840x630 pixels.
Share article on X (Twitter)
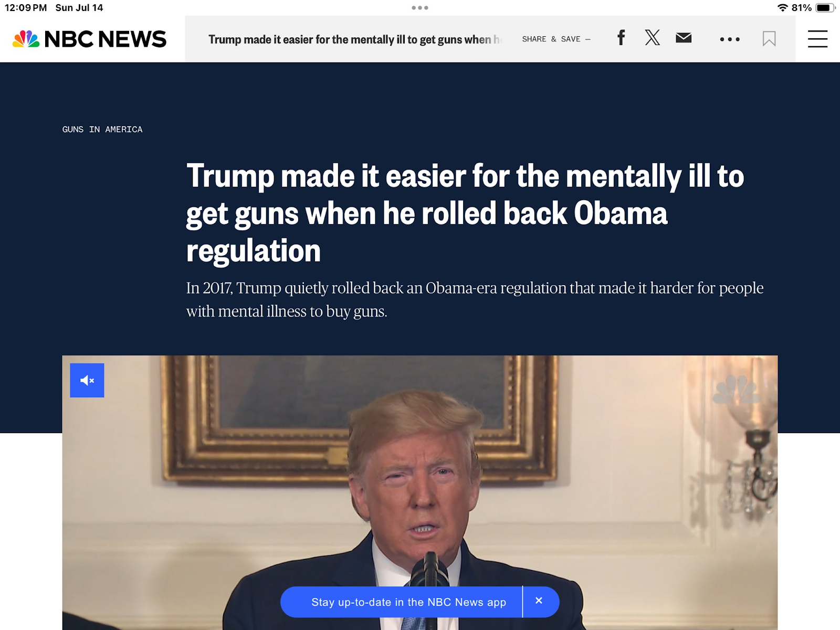coord(652,38)
